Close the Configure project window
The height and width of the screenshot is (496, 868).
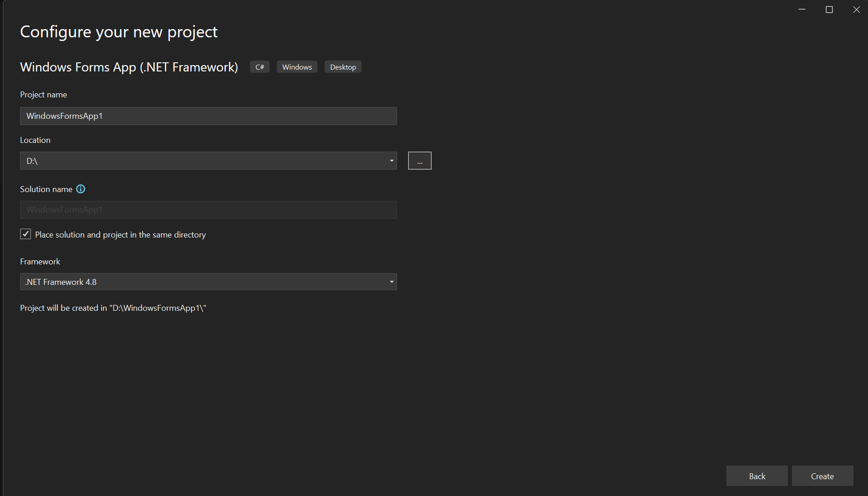(856, 10)
